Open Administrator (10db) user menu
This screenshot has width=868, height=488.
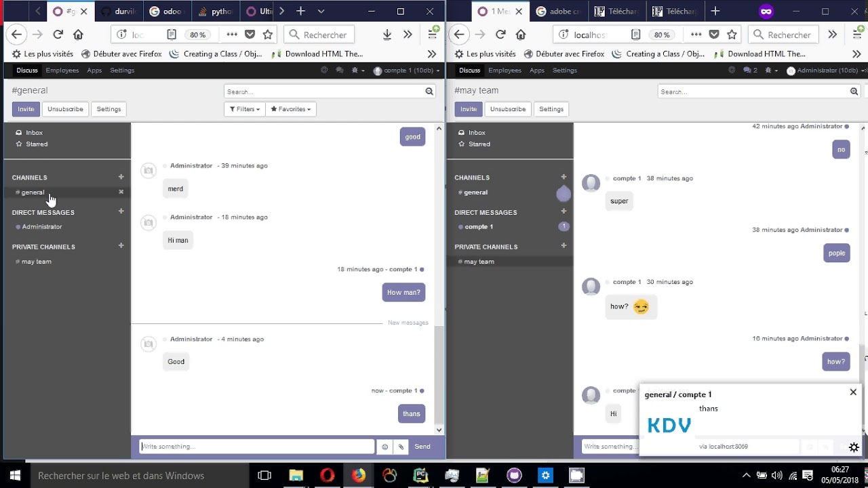826,70
